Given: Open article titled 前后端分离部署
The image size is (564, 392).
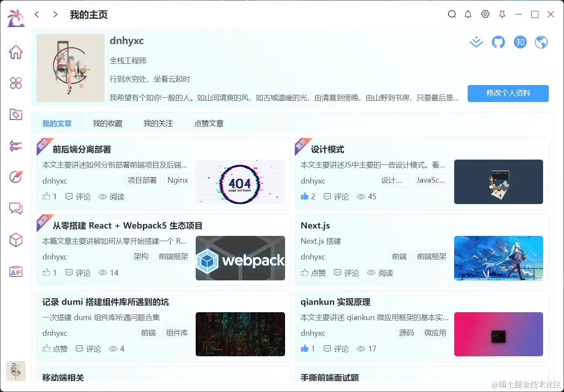Looking at the screenshot, I should [82, 150].
